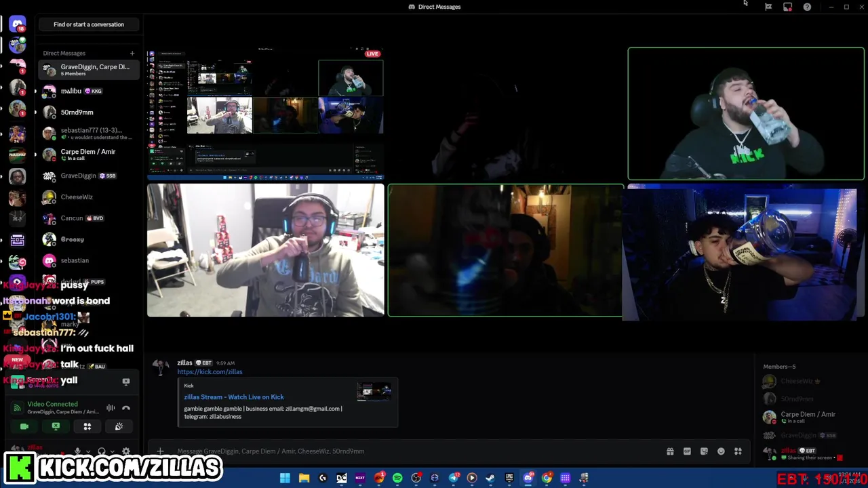Open the soundboard button in voice panel

tap(119, 426)
